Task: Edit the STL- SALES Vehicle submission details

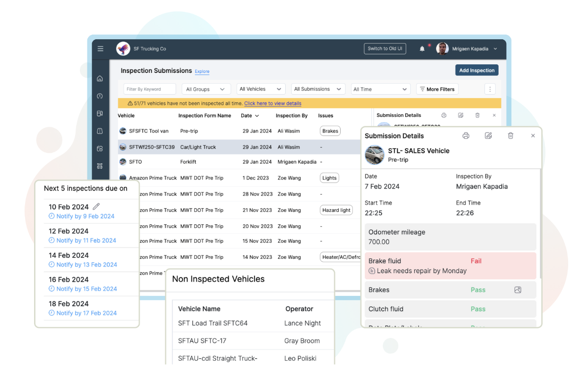Action: pyautogui.click(x=488, y=136)
